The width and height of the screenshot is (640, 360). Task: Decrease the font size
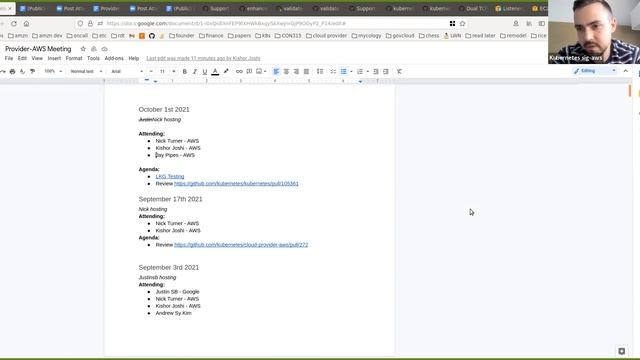click(151, 71)
